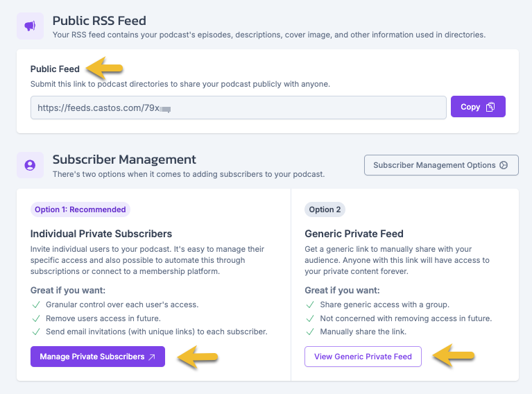532x394 pixels.
Task: Click the Generic Private Feed heading
Action: pos(354,234)
